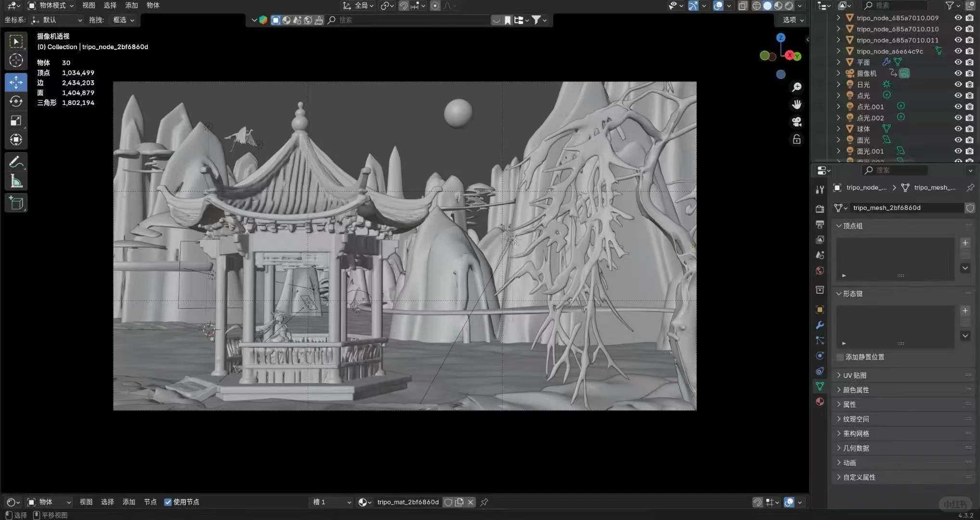Select the Move tool in left toolbar
This screenshot has width=980, height=520.
pos(16,82)
